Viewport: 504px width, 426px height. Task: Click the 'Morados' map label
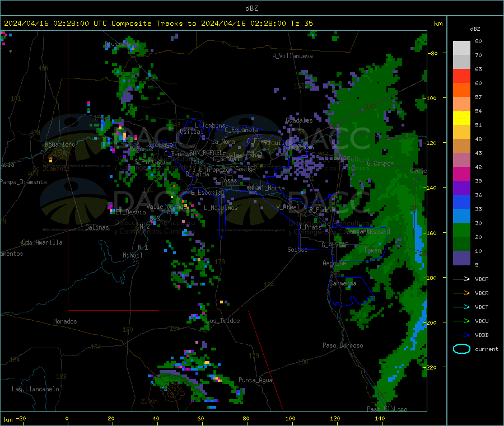(x=66, y=321)
